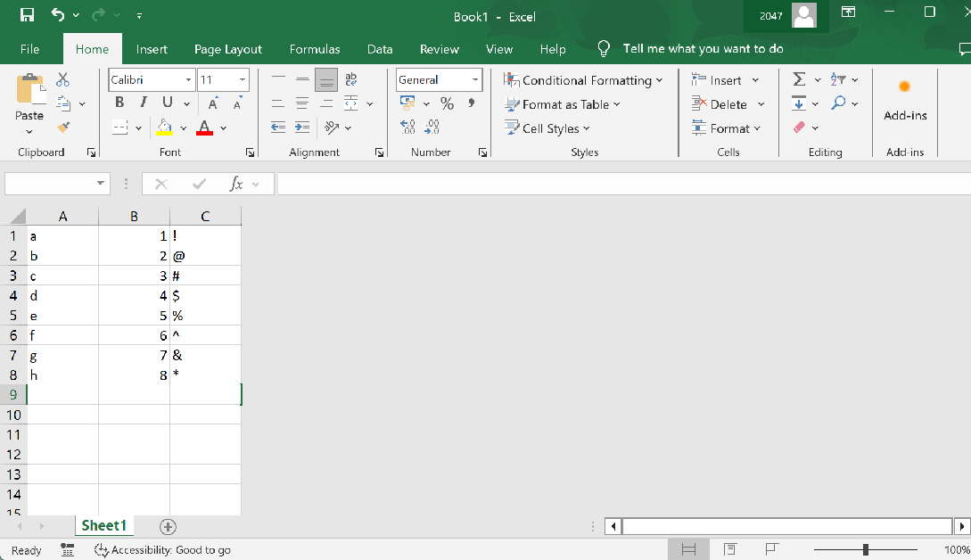The width and height of the screenshot is (971, 560).
Task: Click the AutoSum sigma icon
Action: [799, 80]
